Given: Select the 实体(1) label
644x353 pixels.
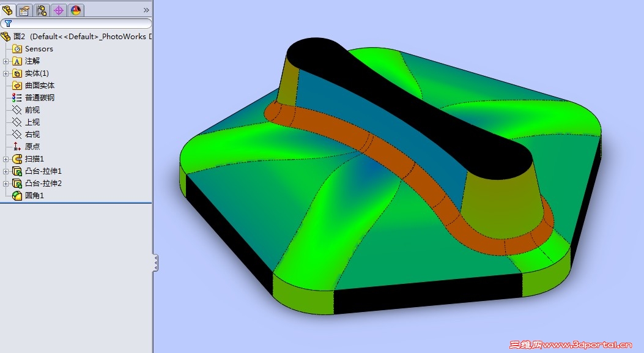Looking at the screenshot, I should 37,73.
